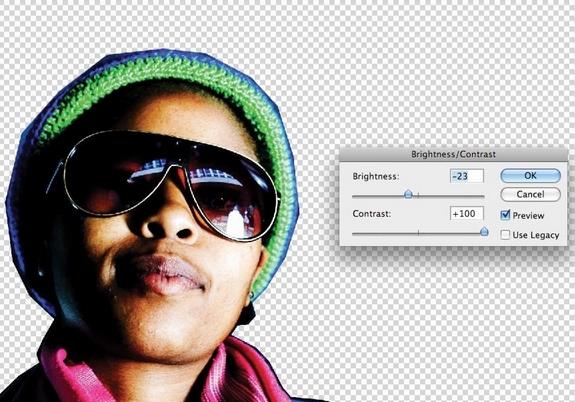Screen dimensions: 575x402
Task: Click the Brightness/Contrast dialog title bar
Action: [453, 154]
